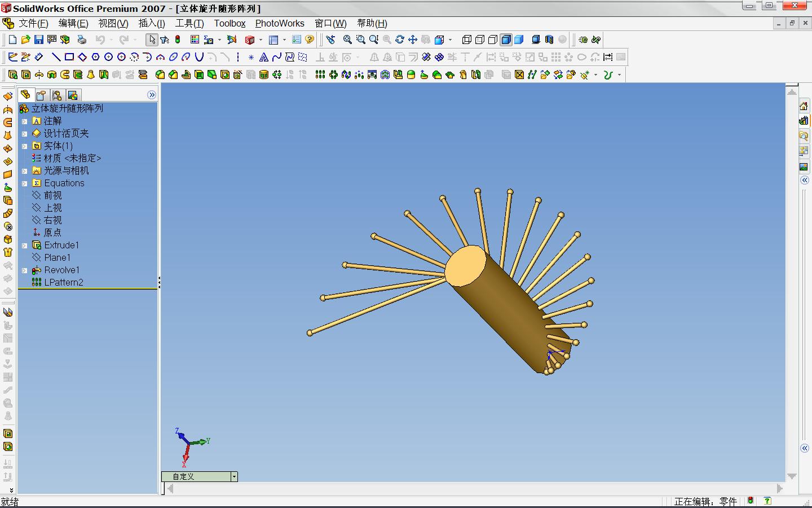Click the Revolved Boss/Base feature icon
This screenshot has width=812, height=508.
pos(39,75)
